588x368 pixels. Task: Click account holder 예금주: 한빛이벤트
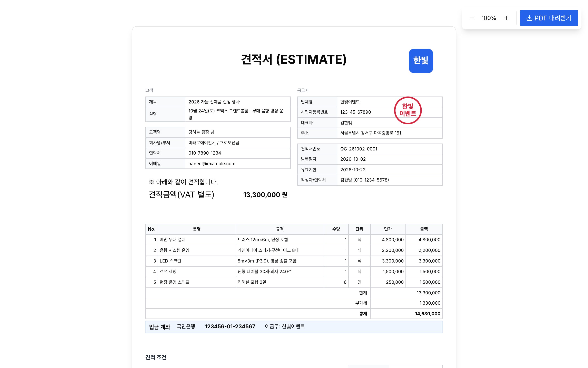(285, 327)
